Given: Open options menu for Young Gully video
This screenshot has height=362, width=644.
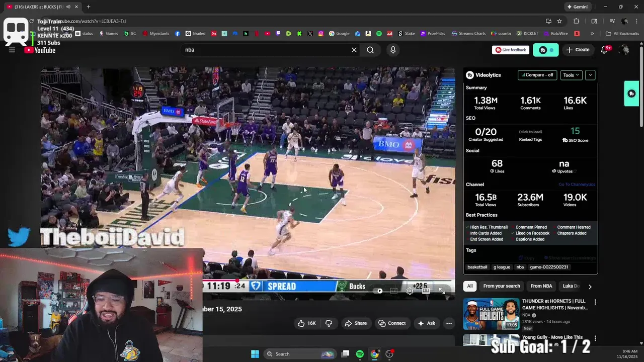Looking at the screenshot, I should point(595,338).
